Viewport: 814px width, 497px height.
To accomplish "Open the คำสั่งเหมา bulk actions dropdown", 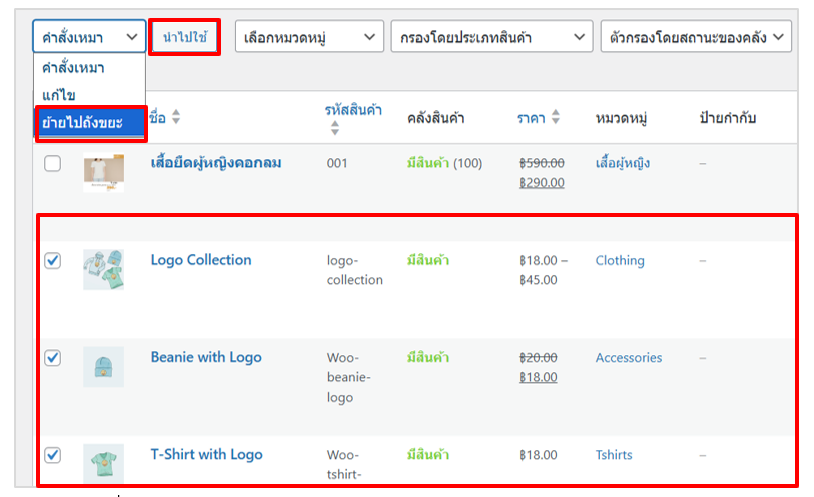I will 89,37.
